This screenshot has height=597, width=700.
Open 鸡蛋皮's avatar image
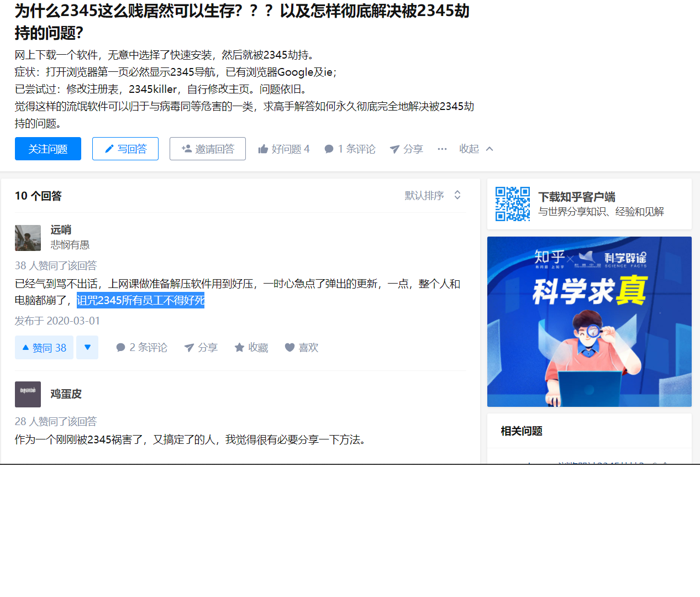[28, 394]
